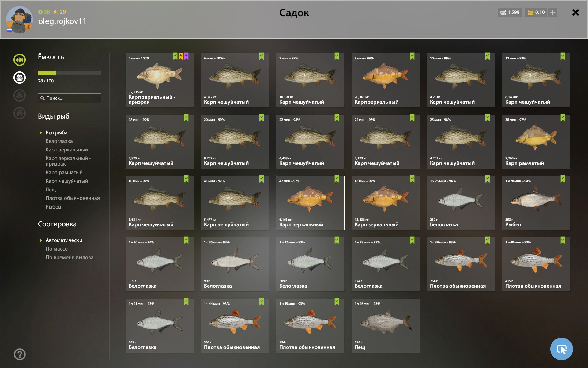Image resolution: width=588 pixels, height=368 pixels.
Task: Filter by Вся рыба
Action: pos(56,132)
